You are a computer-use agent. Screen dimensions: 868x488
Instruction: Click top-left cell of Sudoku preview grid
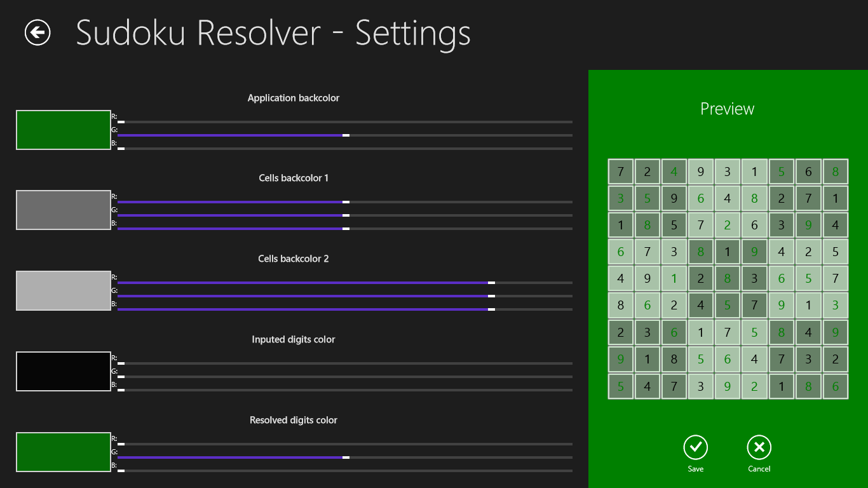tap(621, 172)
